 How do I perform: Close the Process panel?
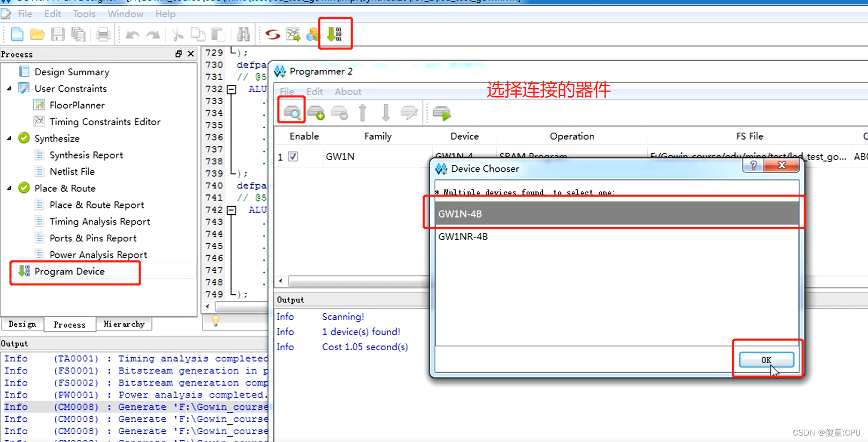(191, 54)
